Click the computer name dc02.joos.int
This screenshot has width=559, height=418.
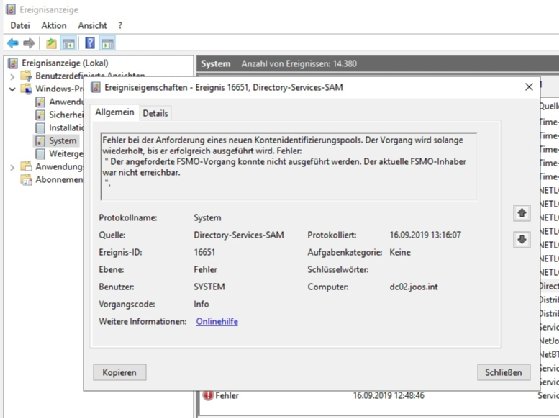pyautogui.click(x=414, y=287)
